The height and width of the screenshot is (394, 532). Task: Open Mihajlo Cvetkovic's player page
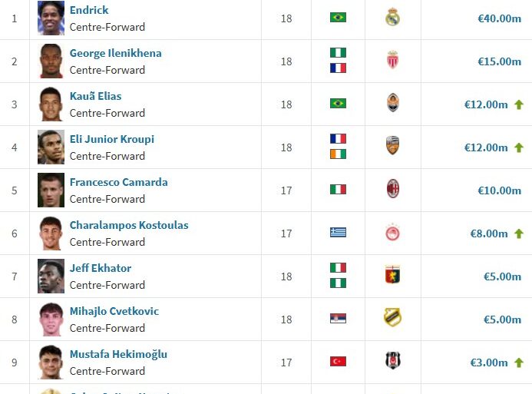pyautogui.click(x=114, y=311)
